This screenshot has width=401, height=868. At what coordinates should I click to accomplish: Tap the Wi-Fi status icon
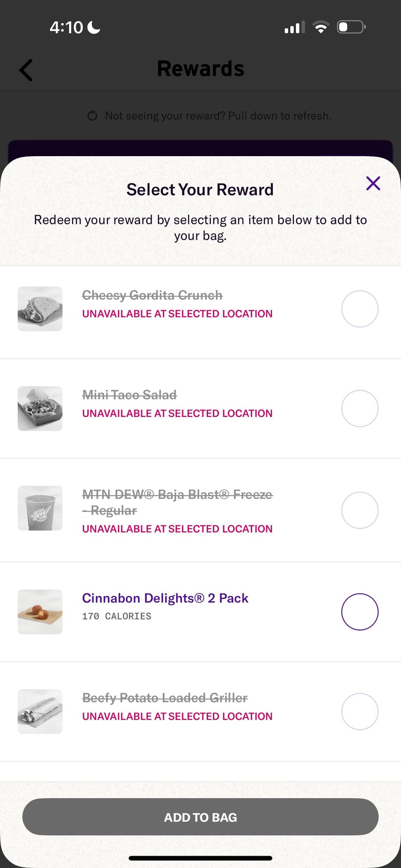321,27
